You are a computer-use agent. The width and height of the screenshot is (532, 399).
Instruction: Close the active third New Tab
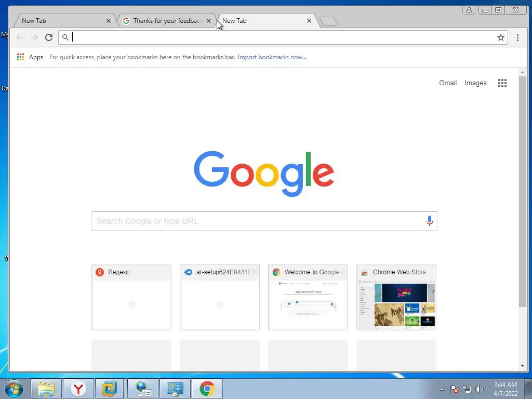[309, 21]
